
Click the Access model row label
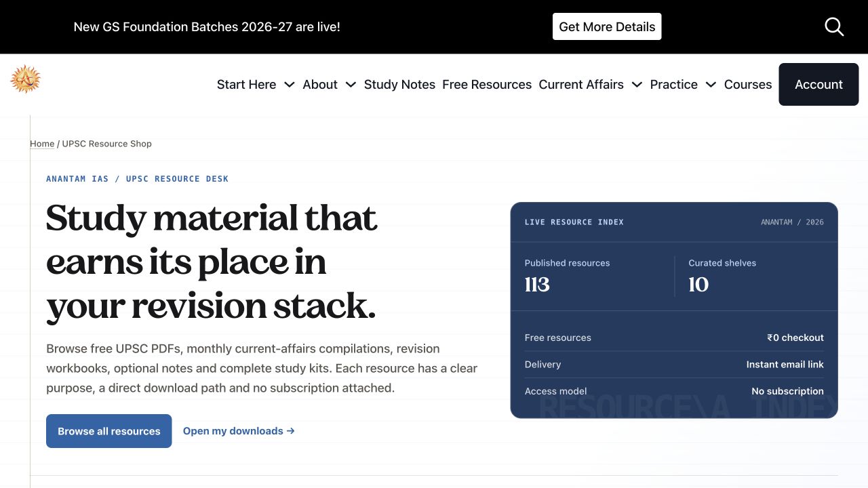pos(556,391)
